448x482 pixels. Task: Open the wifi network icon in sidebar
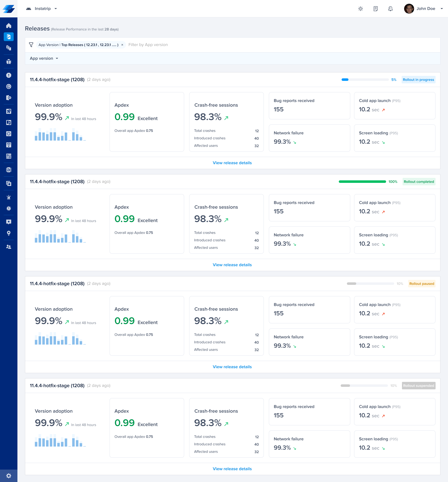click(9, 145)
